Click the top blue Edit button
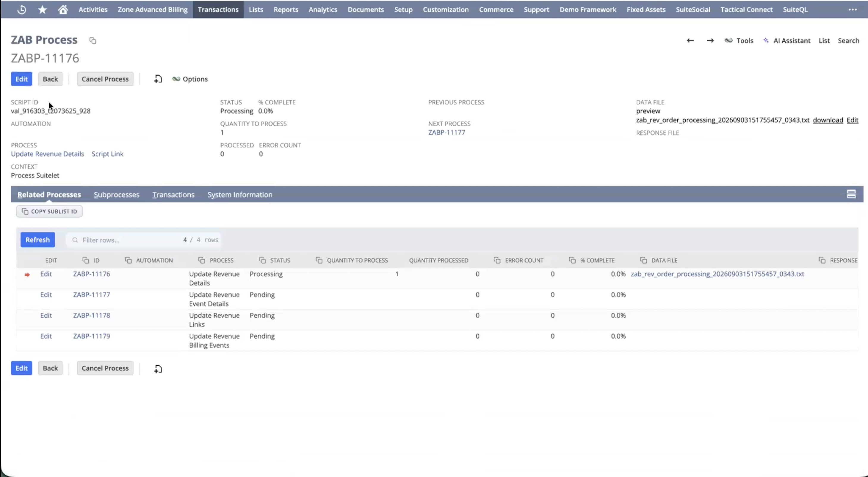Image resolution: width=868 pixels, height=477 pixels. coord(21,79)
